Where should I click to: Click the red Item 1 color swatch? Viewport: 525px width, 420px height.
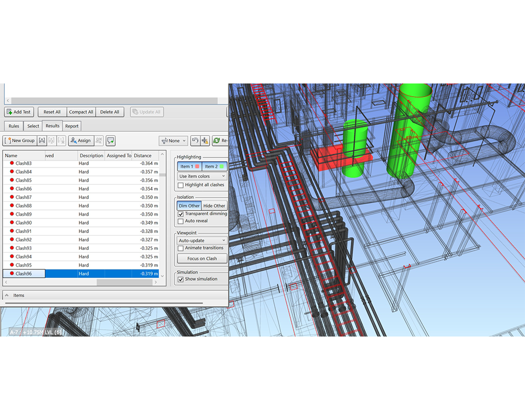coord(197,166)
